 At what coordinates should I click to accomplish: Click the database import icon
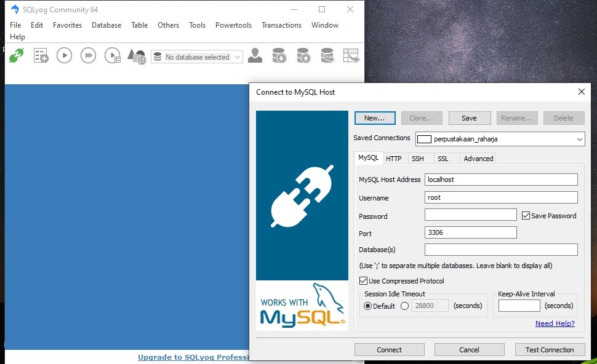point(279,55)
